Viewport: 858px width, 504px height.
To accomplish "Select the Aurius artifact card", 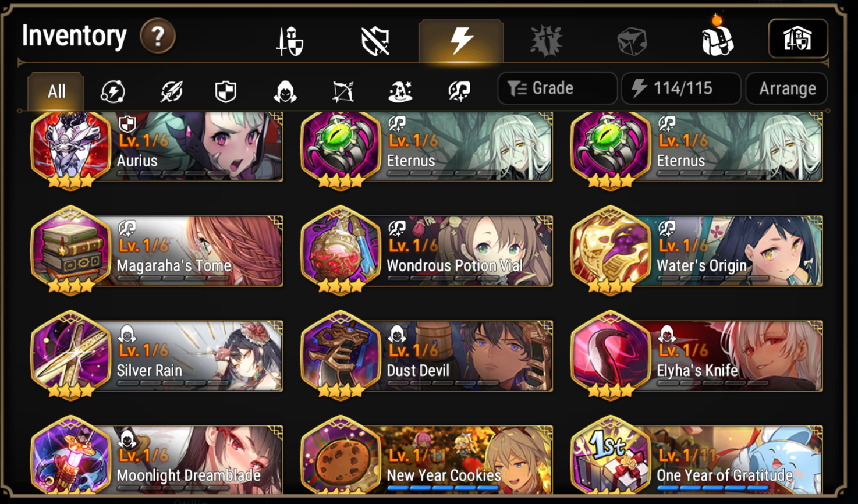I will (x=157, y=148).
